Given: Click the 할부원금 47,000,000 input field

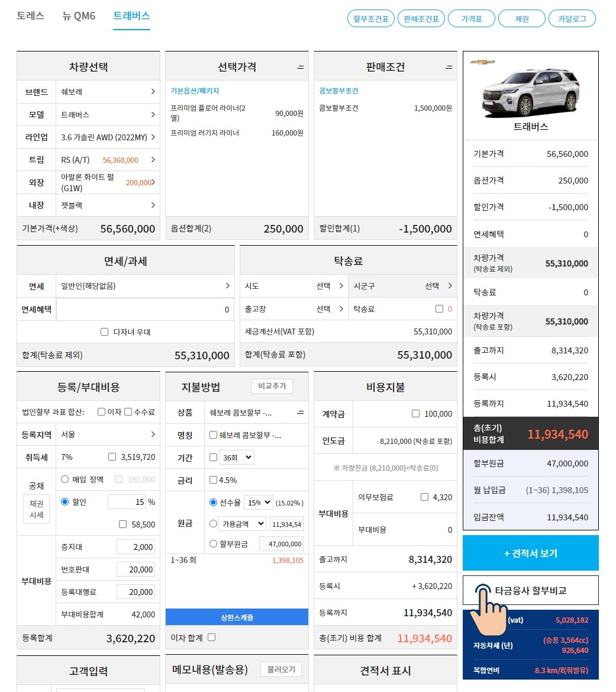Looking at the screenshot, I should coord(281,544).
